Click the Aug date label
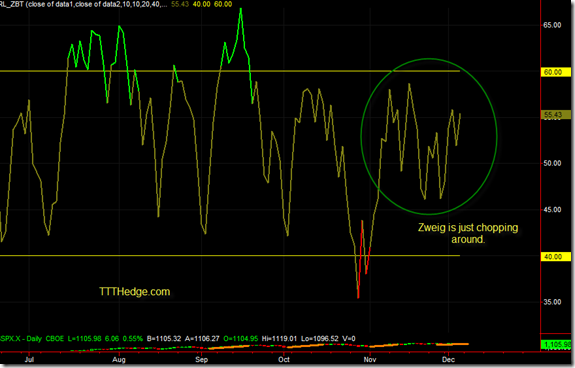Image resolution: width=575 pixels, height=368 pixels. (x=119, y=359)
